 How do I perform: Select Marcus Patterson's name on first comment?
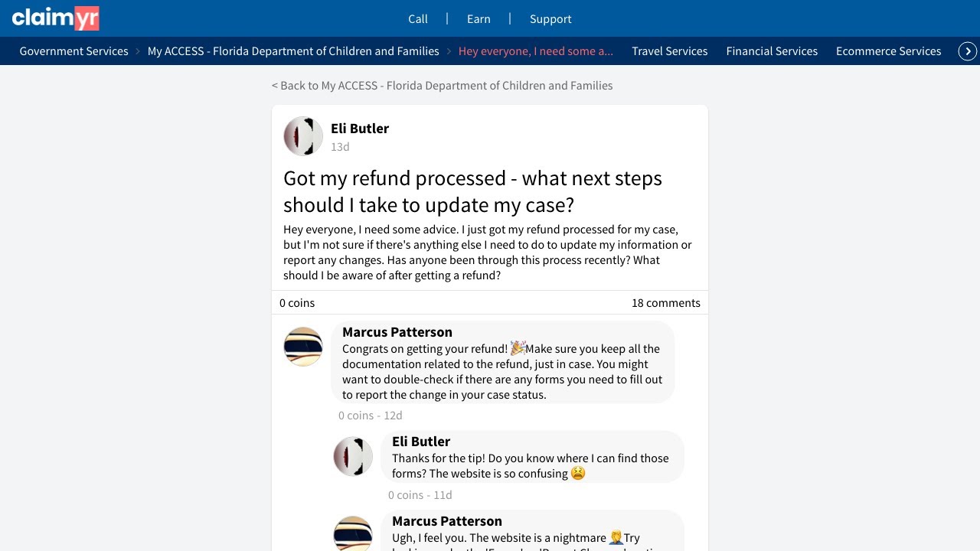tap(397, 332)
